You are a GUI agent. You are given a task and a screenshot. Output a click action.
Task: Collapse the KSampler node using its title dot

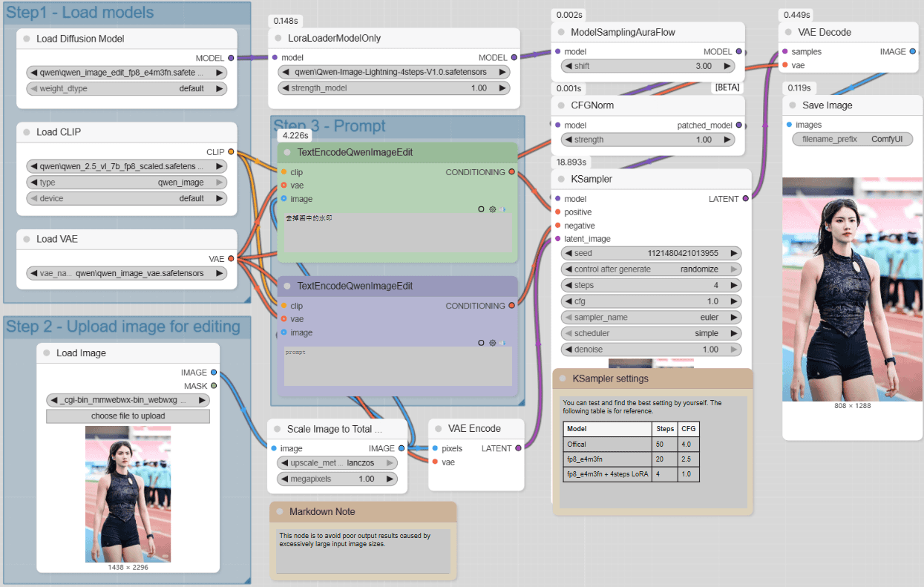pyautogui.click(x=564, y=180)
